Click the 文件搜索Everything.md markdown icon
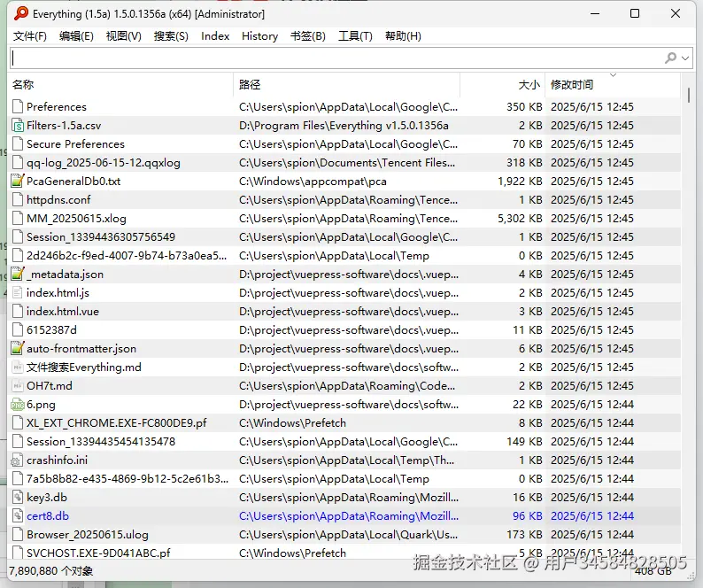703x588 pixels. (x=18, y=367)
